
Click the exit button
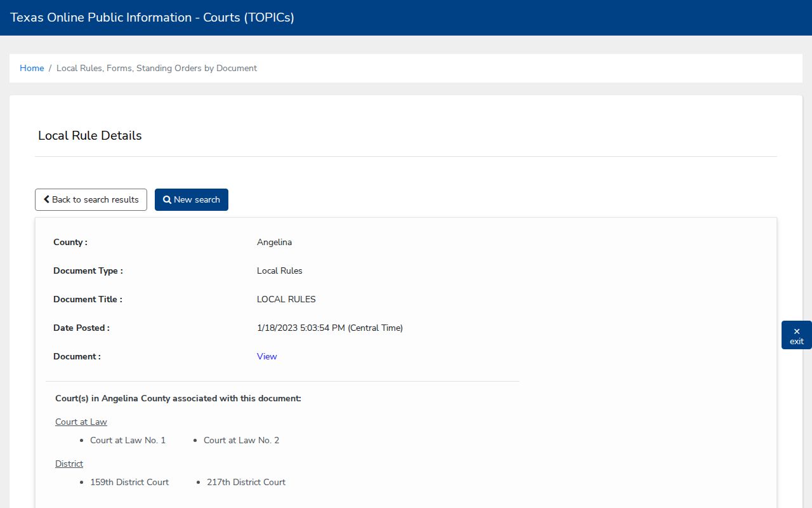(797, 335)
